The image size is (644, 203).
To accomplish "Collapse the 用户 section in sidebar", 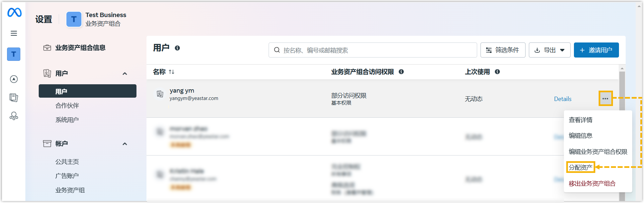I will coord(125,74).
